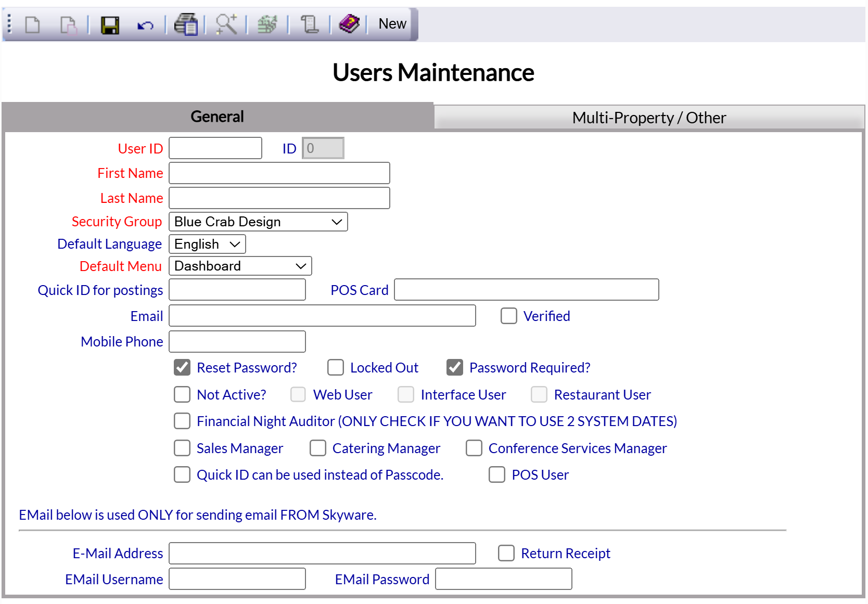Open the Default Language dropdown
The image size is (868, 604).
click(207, 244)
